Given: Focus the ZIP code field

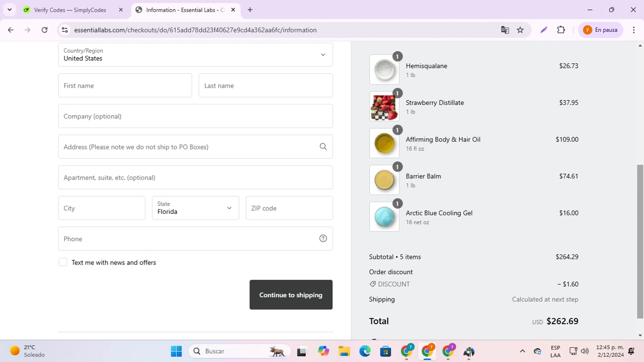Looking at the screenshot, I should click(x=289, y=208).
